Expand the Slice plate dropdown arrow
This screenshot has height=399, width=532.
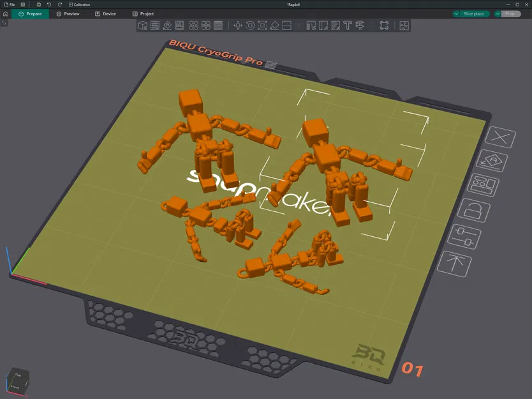tap(456, 14)
